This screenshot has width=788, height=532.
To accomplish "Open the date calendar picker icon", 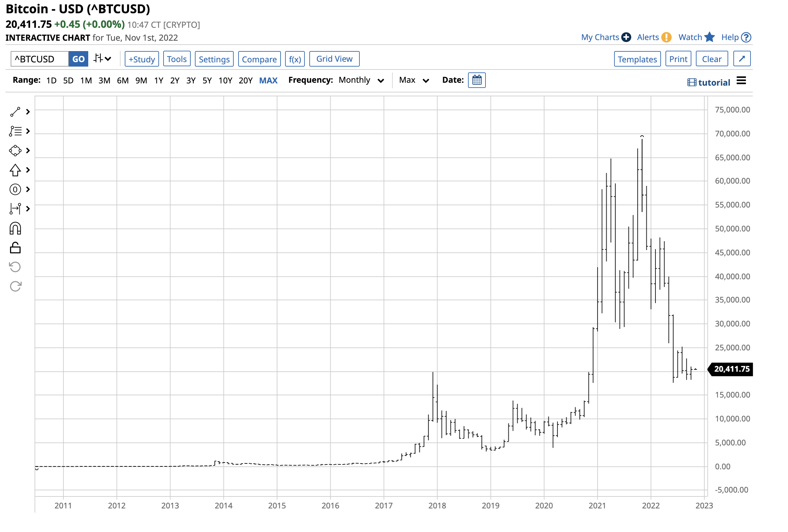I will [477, 80].
